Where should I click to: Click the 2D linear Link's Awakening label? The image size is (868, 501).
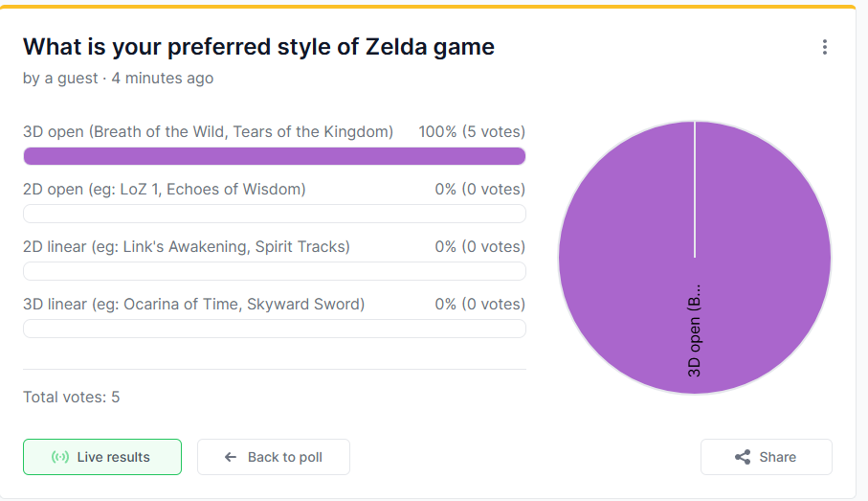click(187, 247)
